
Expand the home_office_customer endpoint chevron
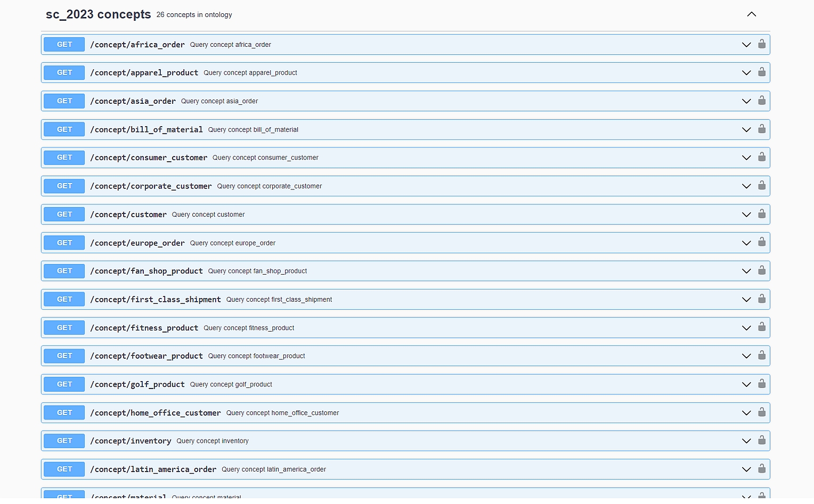click(746, 413)
